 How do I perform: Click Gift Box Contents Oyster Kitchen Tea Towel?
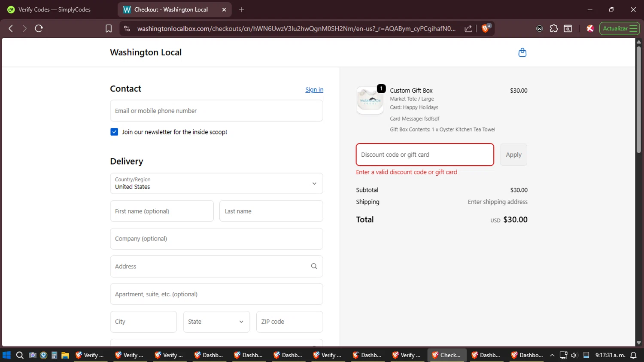tap(442, 129)
